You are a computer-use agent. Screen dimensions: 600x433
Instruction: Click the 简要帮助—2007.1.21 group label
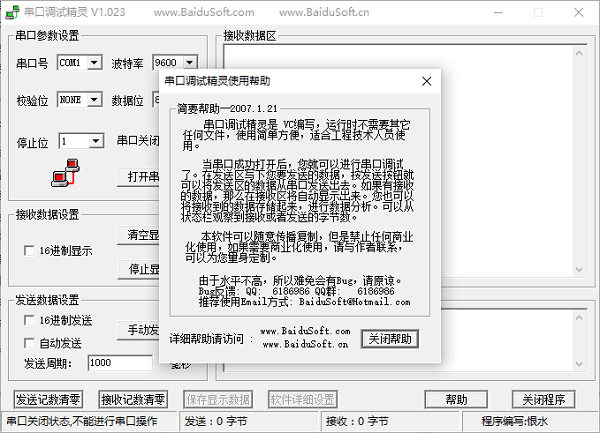tap(227, 109)
